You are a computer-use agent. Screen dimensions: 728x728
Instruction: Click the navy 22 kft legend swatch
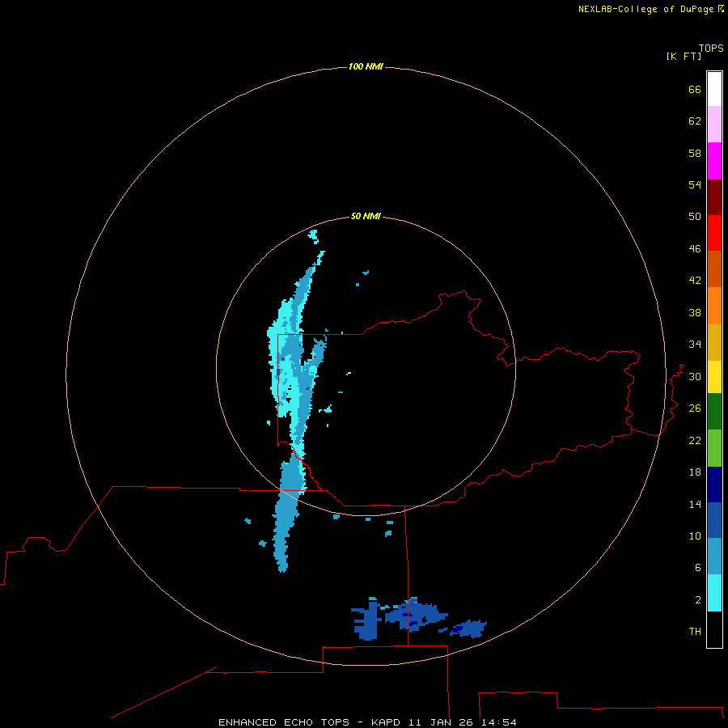coord(714,485)
